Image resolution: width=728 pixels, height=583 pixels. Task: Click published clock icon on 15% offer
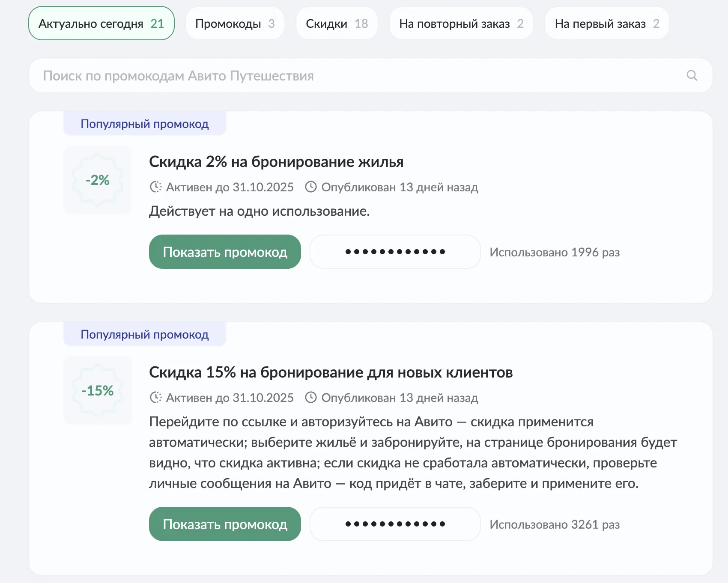pyautogui.click(x=311, y=398)
